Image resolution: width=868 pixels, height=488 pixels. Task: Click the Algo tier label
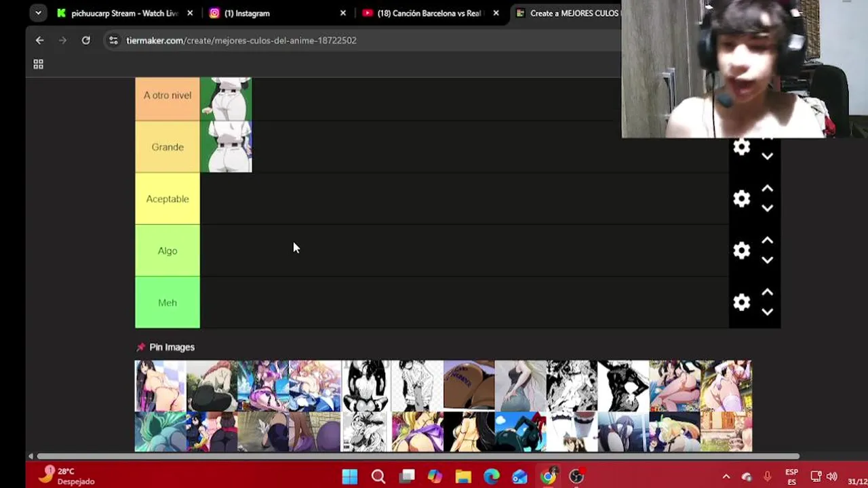(x=167, y=251)
